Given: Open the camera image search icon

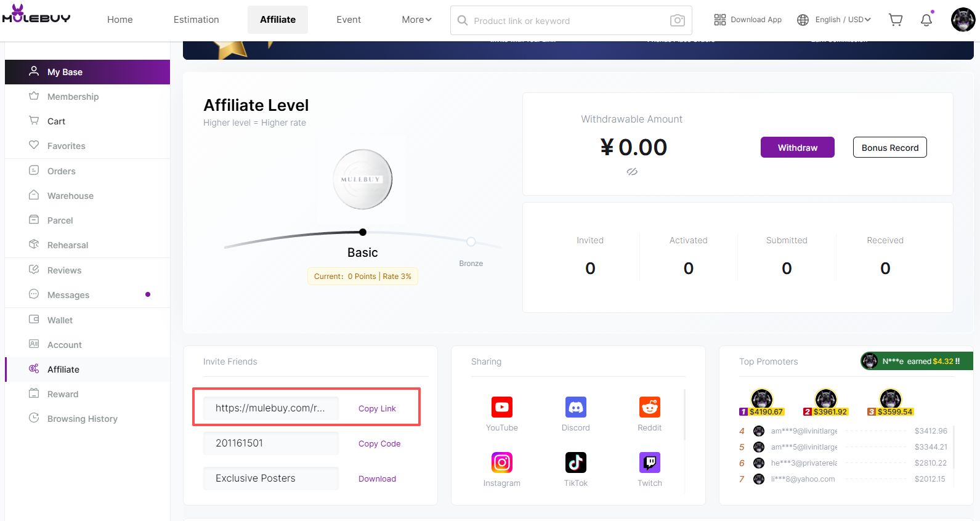Looking at the screenshot, I should [x=677, y=20].
